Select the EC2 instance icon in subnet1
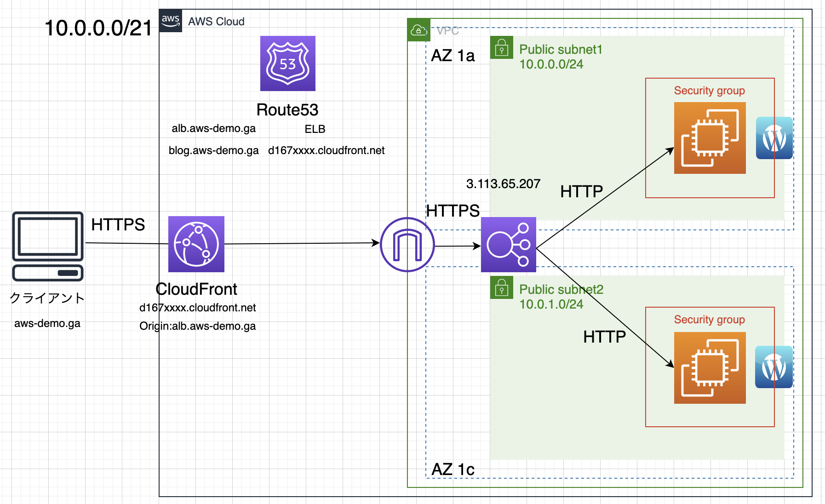 [710, 138]
